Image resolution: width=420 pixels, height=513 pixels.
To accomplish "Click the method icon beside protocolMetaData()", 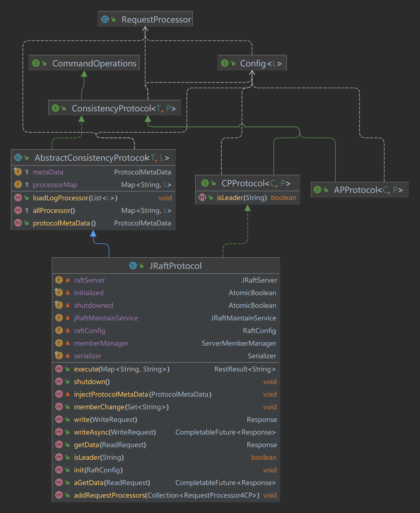I will [18, 223].
